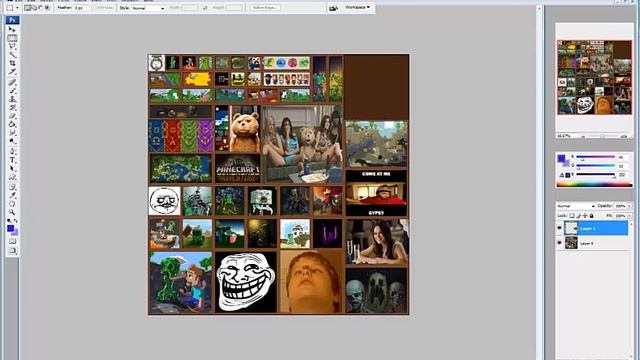Click New selection mode in options bar
Screen dimensions: 640x360
[28, 8]
